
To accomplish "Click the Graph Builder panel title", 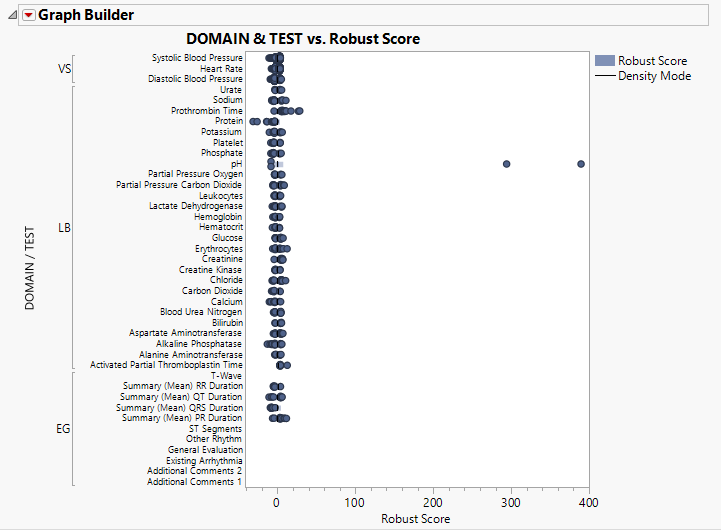I will tap(86, 15).
